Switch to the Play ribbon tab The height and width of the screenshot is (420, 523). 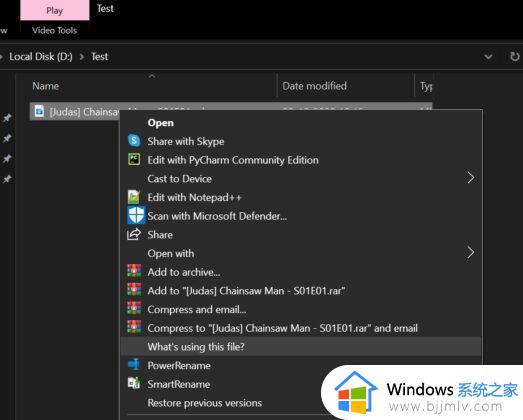click(55, 10)
